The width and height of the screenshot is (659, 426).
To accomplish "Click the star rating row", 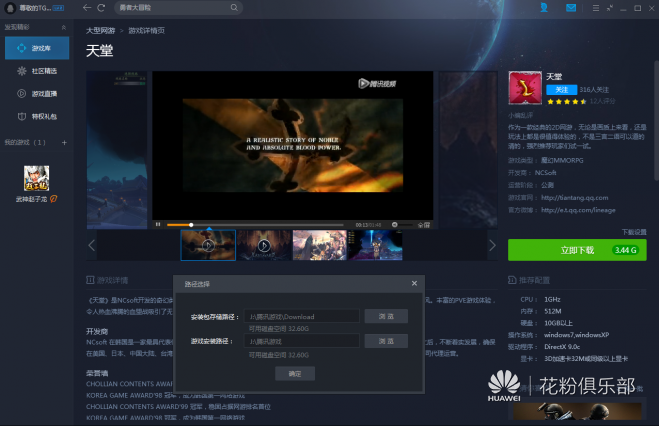I will pos(567,102).
